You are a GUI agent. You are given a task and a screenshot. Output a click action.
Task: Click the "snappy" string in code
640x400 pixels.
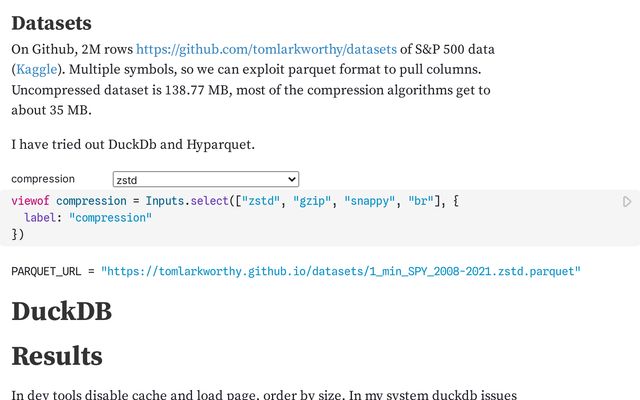[x=369, y=201]
